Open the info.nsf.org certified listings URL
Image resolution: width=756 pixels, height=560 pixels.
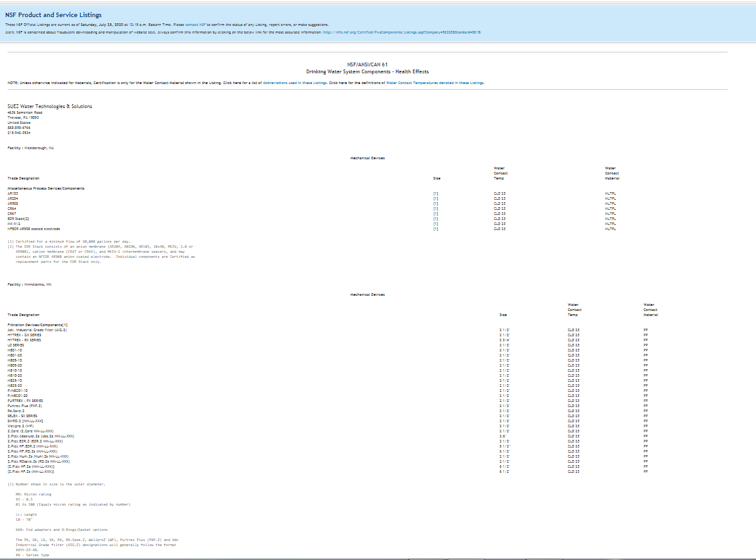tap(401, 32)
